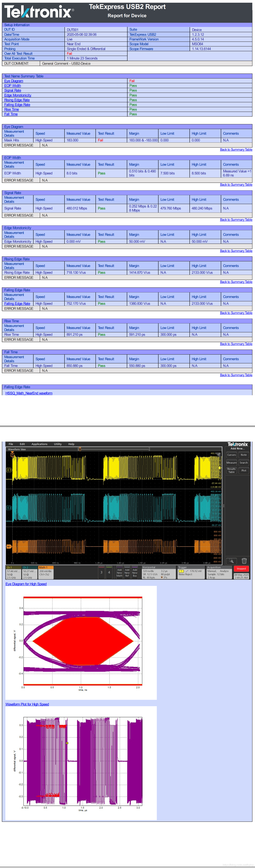Click Back to Summary Table under Eye Diagram
The height and width of the screenshot is (868, 255).
(x=236, y=150)
